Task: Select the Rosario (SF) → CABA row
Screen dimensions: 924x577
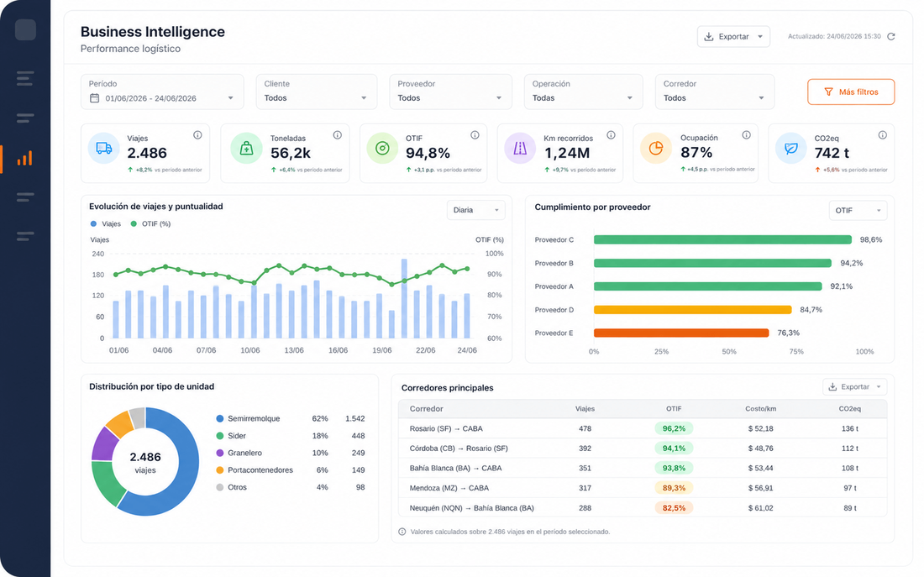Action: tap(643, 428)
